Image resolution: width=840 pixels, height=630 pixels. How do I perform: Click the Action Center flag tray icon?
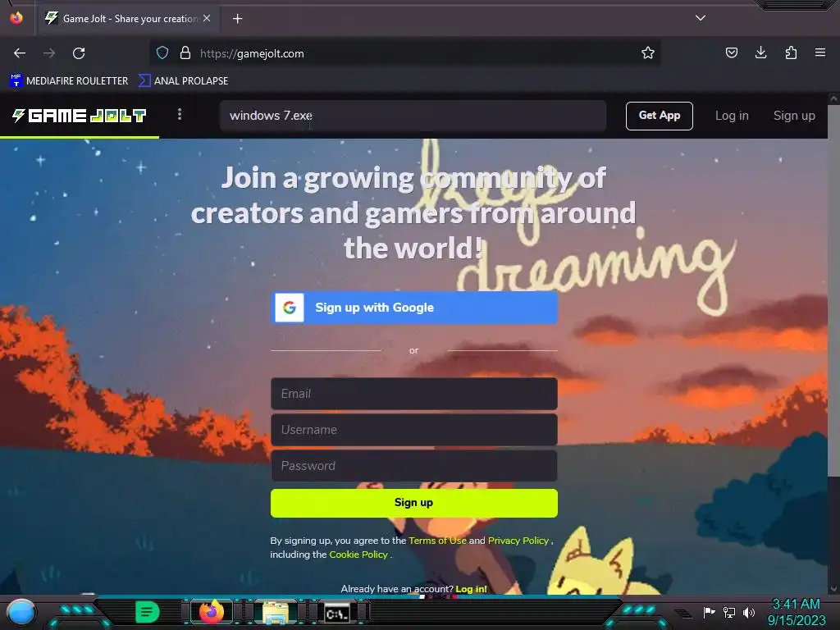709,612
